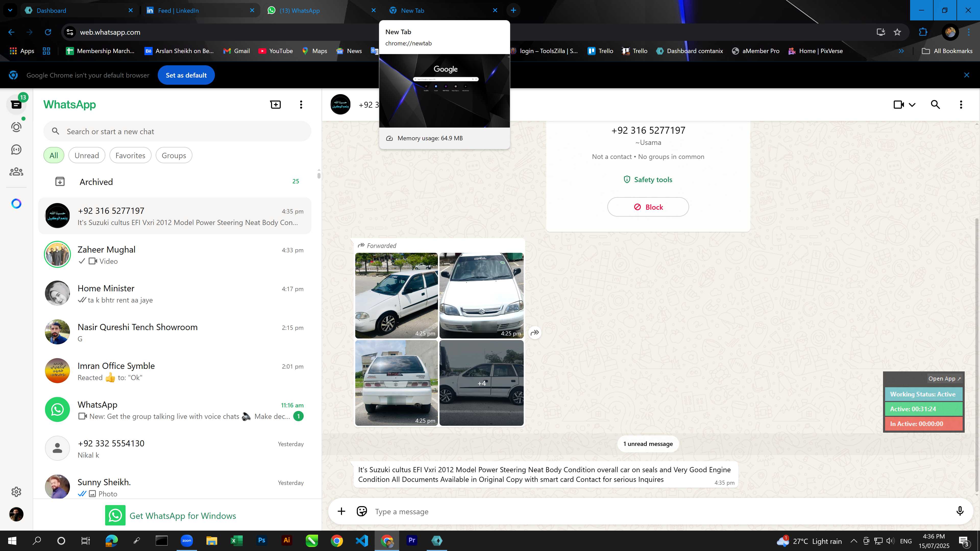Open a new browser tab

(x=513, y=10)
